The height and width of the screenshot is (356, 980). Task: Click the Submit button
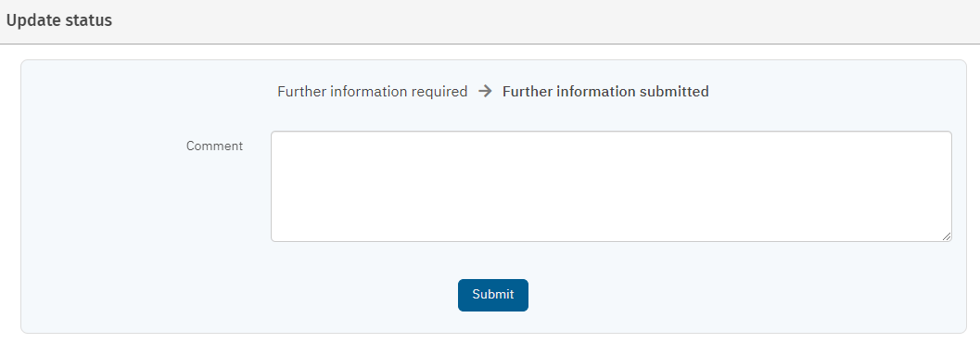click(493, 295)
